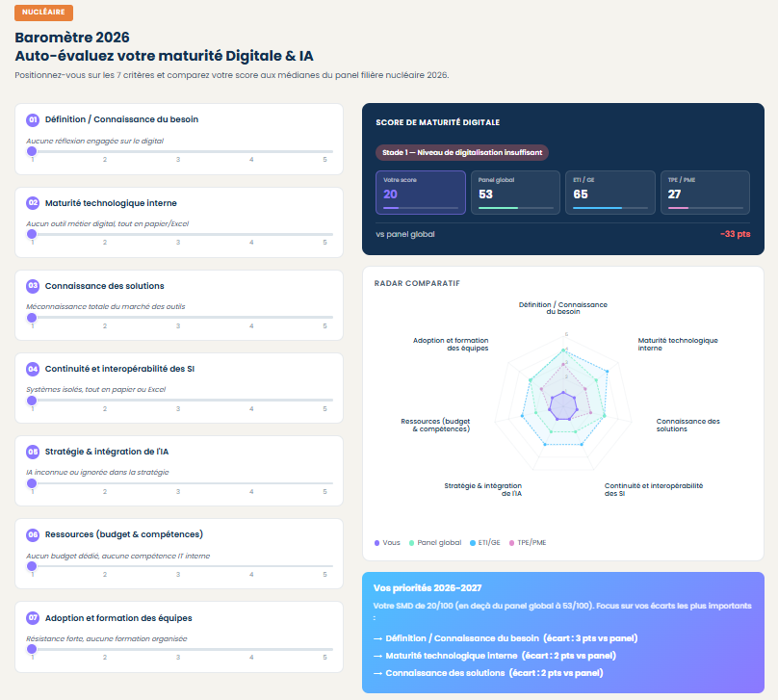Click the radar label Continuité et interopérabilité des SI
The width and height of the screenshot is (778, 700).
pyautogui.click(x=654, y=490)
